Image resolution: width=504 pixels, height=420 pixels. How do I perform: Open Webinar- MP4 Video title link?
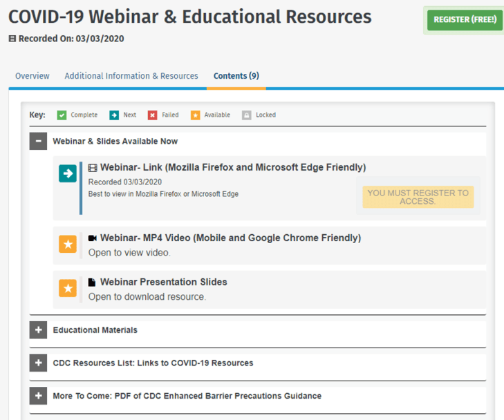click(230, 238)
